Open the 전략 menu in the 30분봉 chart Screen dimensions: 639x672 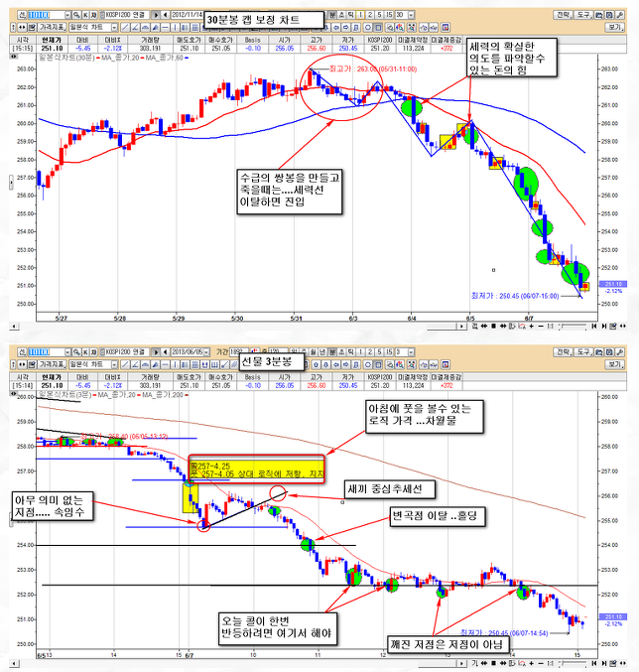[x=563, y=15]
